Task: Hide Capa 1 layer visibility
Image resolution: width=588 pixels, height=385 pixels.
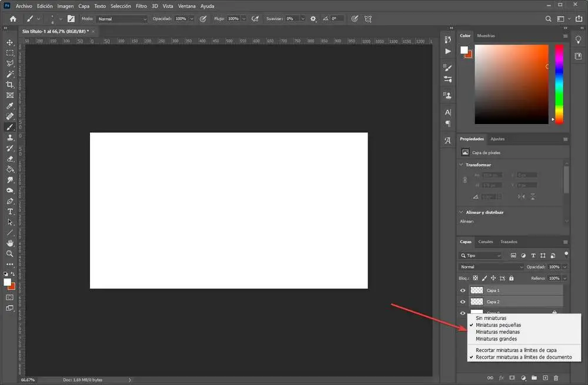Action: click(x=463, y=290)
